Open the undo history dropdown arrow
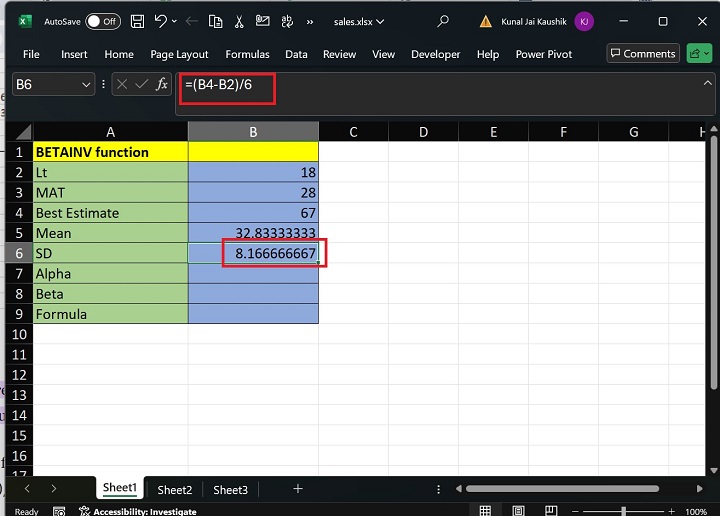The width and height of the screenshot is (720, 516). 174,21
